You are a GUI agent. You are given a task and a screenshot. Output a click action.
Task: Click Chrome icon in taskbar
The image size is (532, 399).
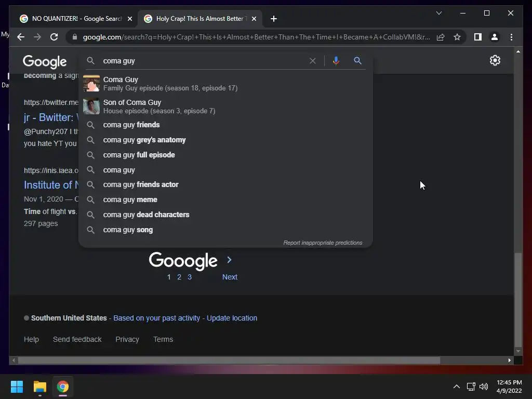(63, 387)
